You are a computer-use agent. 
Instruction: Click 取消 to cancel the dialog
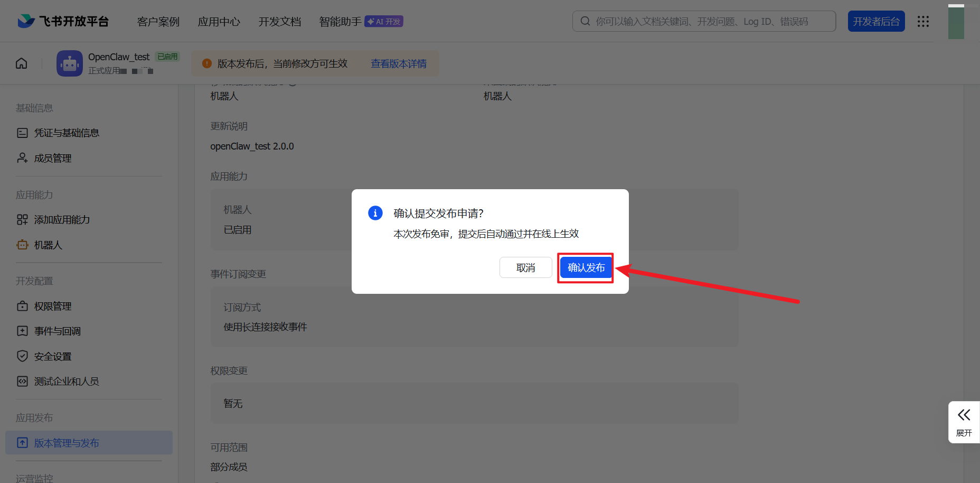(525, 267)
